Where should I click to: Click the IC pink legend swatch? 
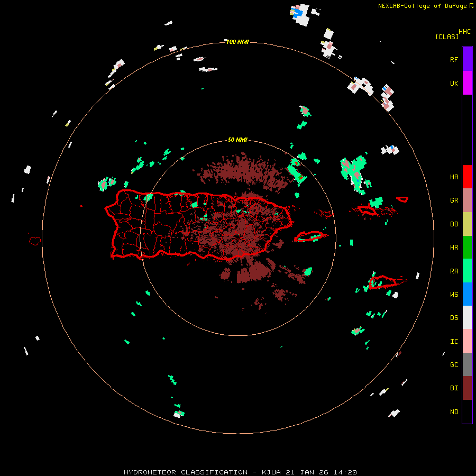[467, 341]
